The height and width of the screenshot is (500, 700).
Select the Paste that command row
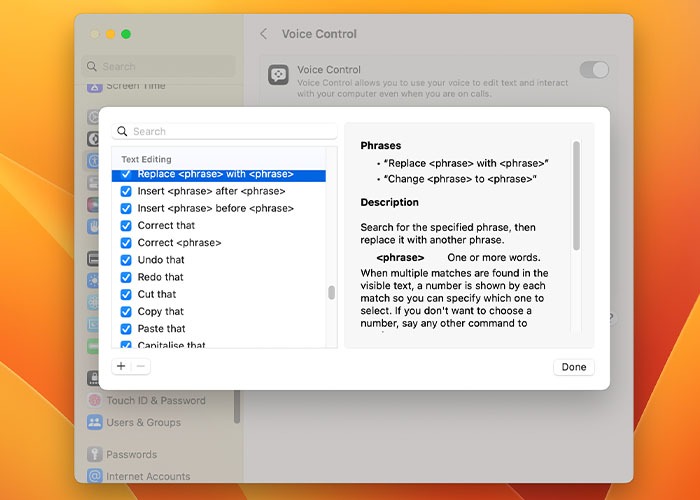click(219, 329)
